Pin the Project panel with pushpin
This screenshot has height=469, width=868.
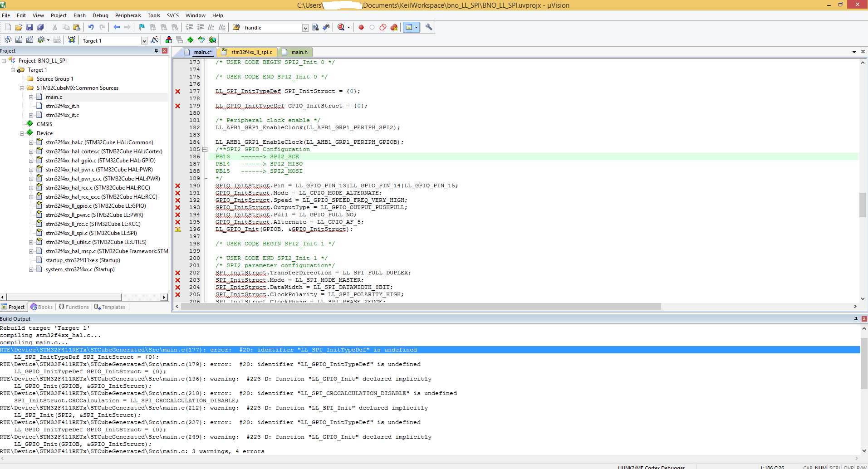click(157, 51)
